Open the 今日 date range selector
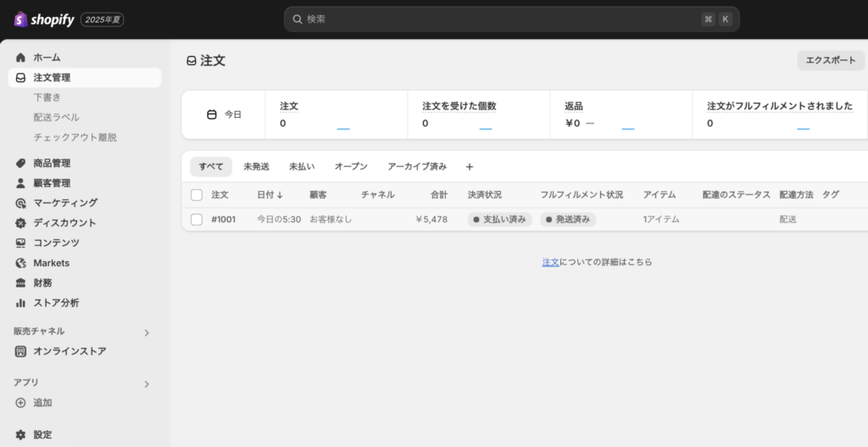The width and height of the screenshot is (868, 447). [224, 115]
